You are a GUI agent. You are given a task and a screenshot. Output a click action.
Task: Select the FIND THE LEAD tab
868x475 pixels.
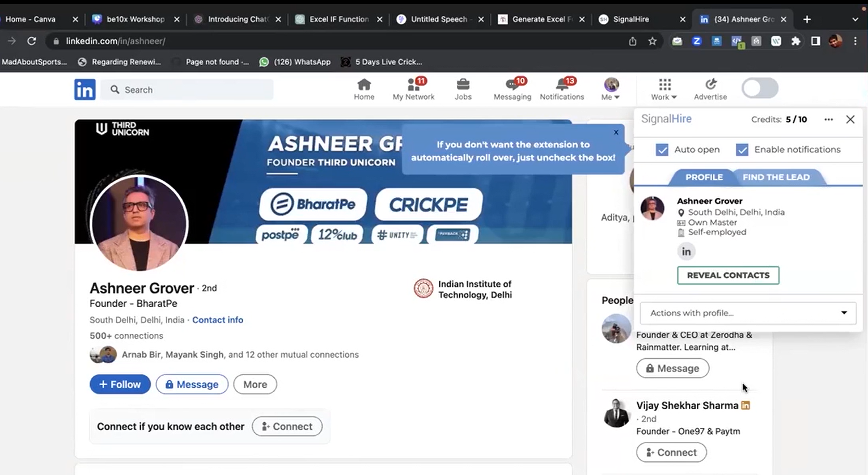(776, 177)
